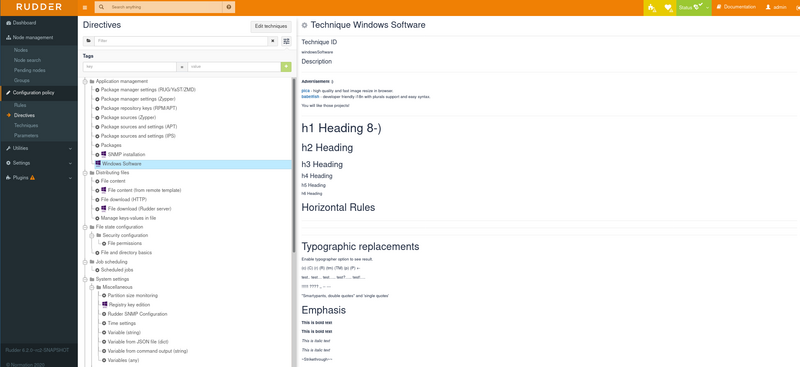Image resolution: width=800 pixels, height=367 pixels.
Task: Click the Documentation book icon
Action: tap(718, 7)
